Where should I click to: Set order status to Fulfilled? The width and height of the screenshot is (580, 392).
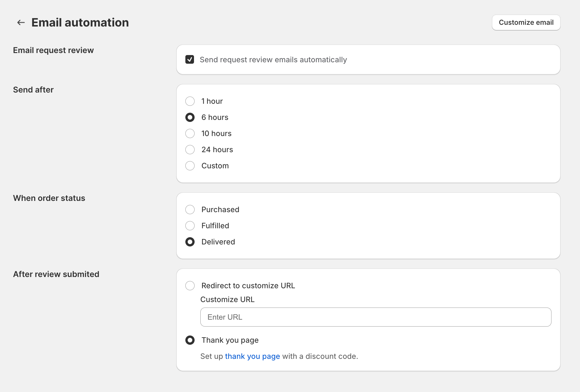point(190,226)
